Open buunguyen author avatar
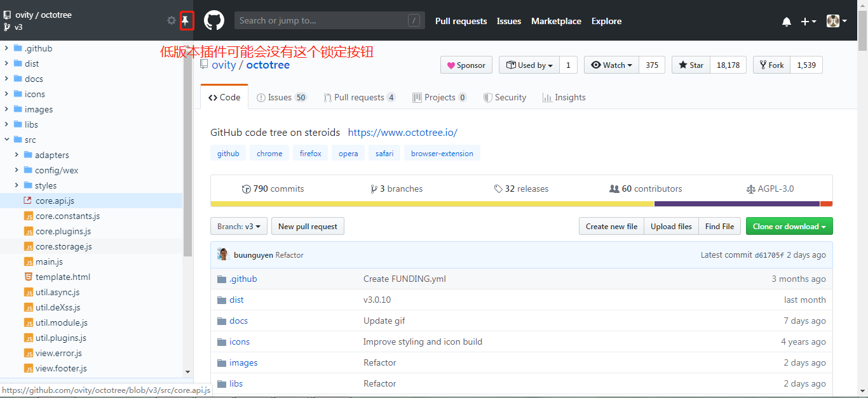This screenshot has width=868, height=398. coord(223,255)
